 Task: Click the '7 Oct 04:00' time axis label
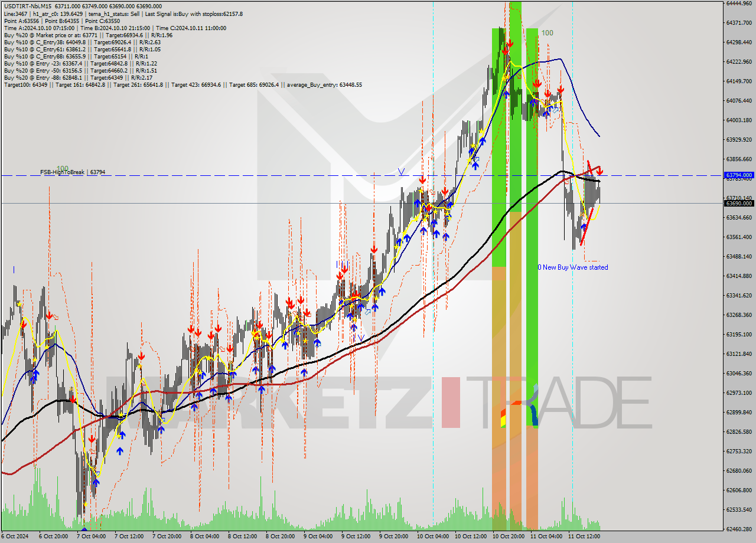tap(92, 537)
